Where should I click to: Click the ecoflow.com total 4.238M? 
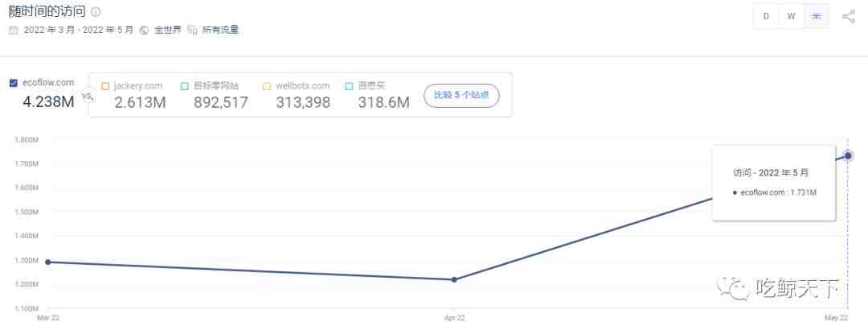(x=49, y=101)
